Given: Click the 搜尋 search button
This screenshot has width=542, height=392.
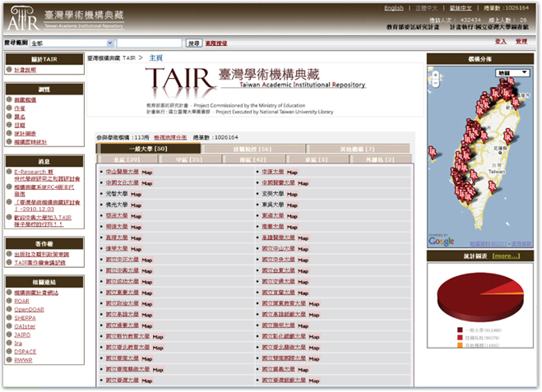Looking at the screenshot, I should (193, 44).
